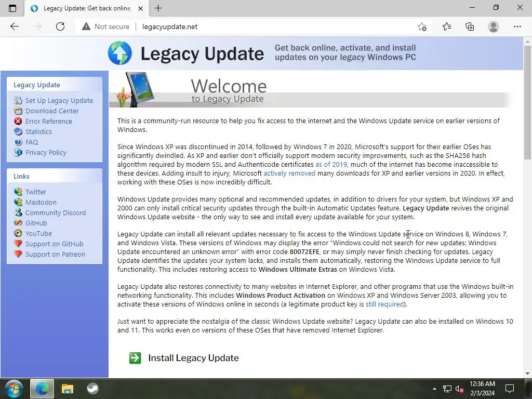Add this page to favorites star
The height and width of the screenshot is (399, 532).
[x=422, y=26]
